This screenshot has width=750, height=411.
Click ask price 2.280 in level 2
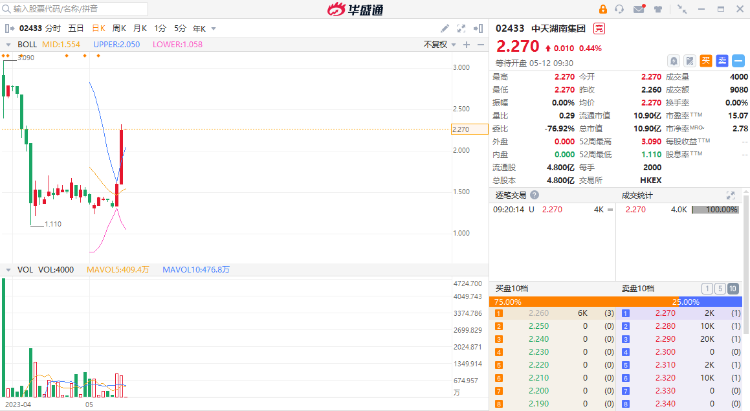point(665,326)
